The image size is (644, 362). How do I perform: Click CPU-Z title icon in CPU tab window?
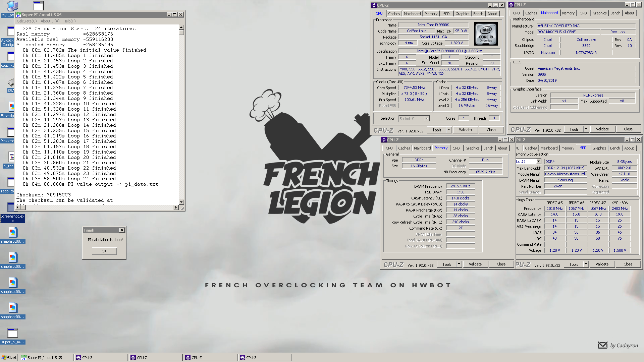pyautogui.click(x=374, y=5)
